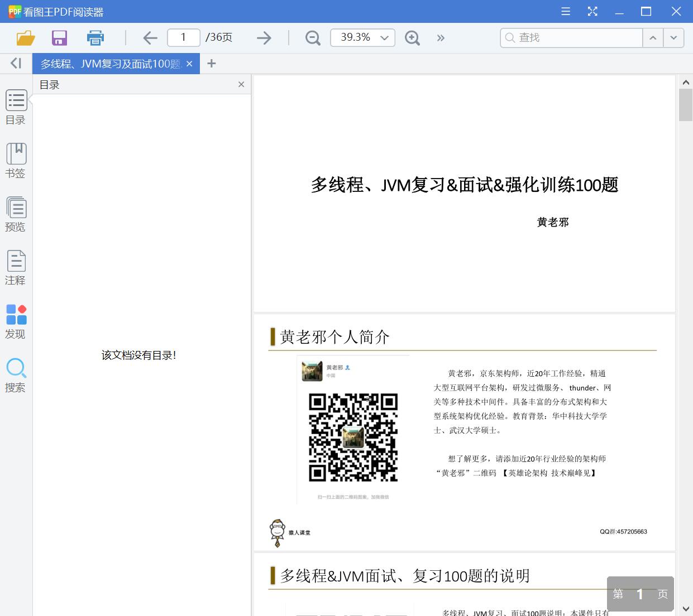693x616 pixels.
Task: Click the QQ群:457205663 text
Action: click(x=624, y=532)
